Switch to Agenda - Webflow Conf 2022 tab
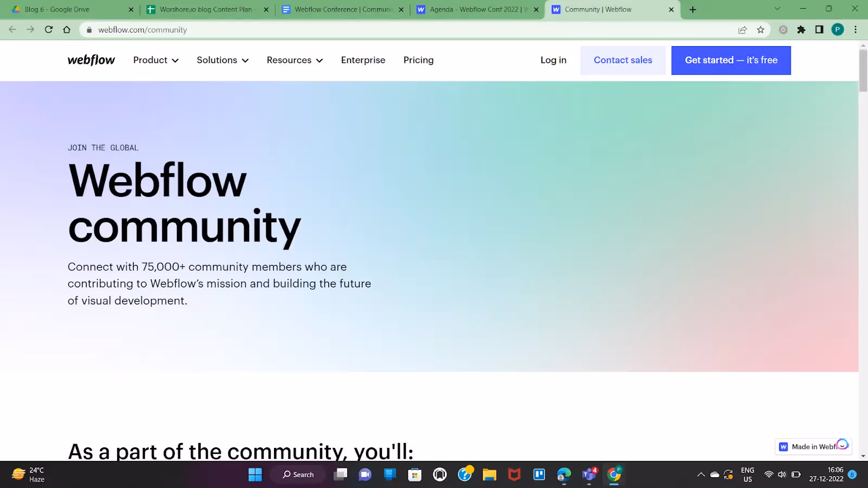This screenshot has width=868, height=488. coord(476,10)
